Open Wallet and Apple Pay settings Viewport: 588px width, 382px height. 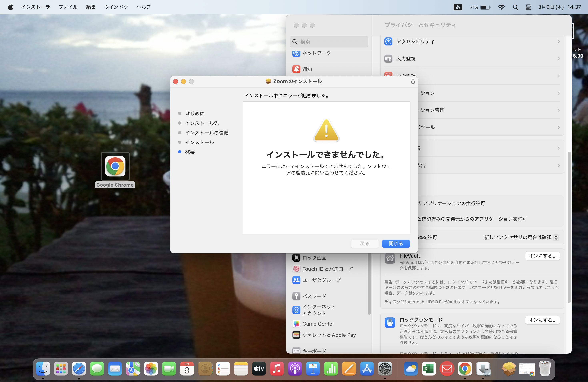click(x=329, y=335)
